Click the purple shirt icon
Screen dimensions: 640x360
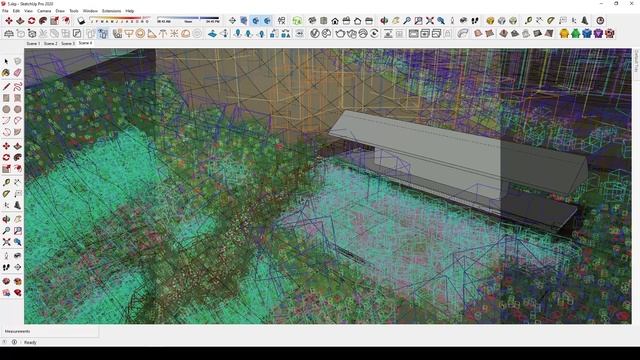pos(598,34)
